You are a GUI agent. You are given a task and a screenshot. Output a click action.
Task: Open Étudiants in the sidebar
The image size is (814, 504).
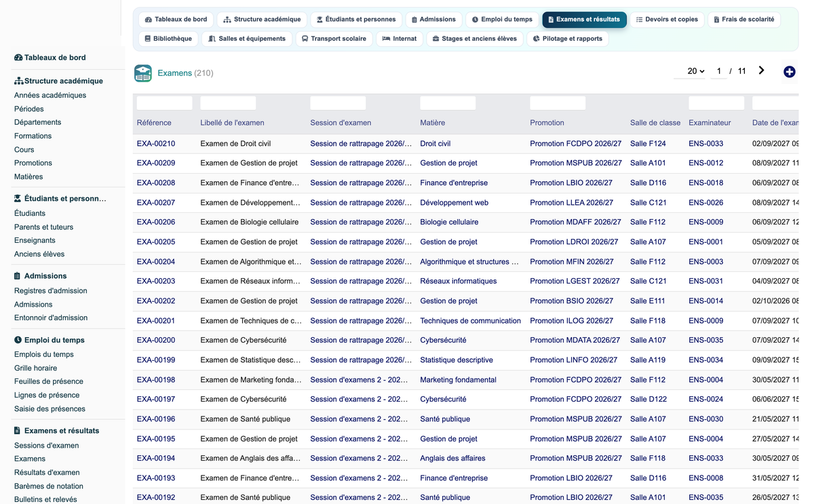pyautogui.click(x=30, y=214)
